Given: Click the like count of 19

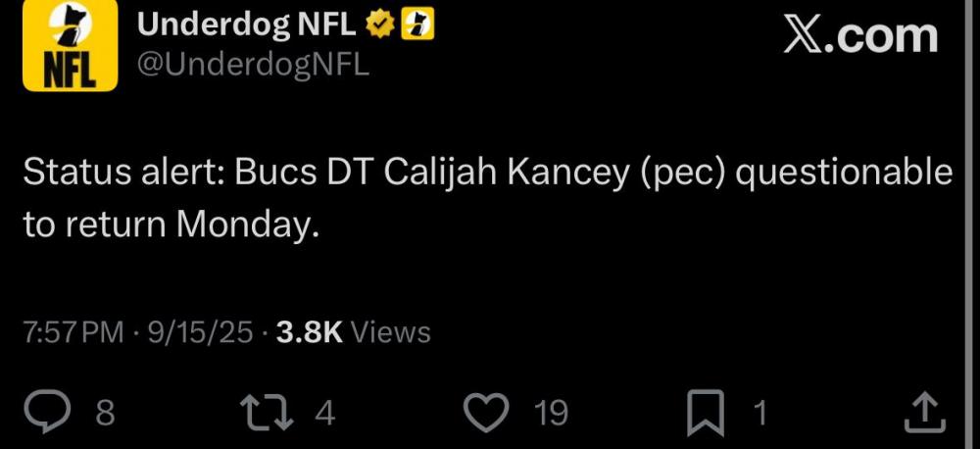Looking at the screenshot, I should 551,413.
